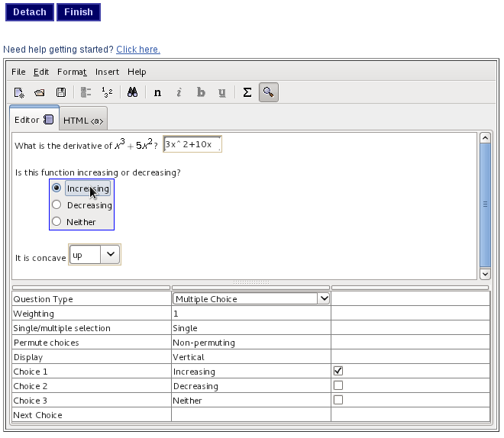Click the Open file toolbar icon
Image resolution: width=504 pixels, height=438 pixels.
[40, 93]
